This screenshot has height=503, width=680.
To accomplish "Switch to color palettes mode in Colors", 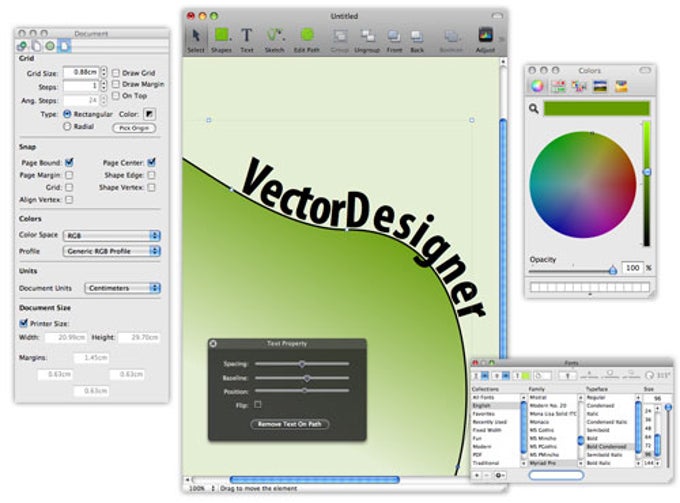I will pyautogui.click(x=579, y=86).
